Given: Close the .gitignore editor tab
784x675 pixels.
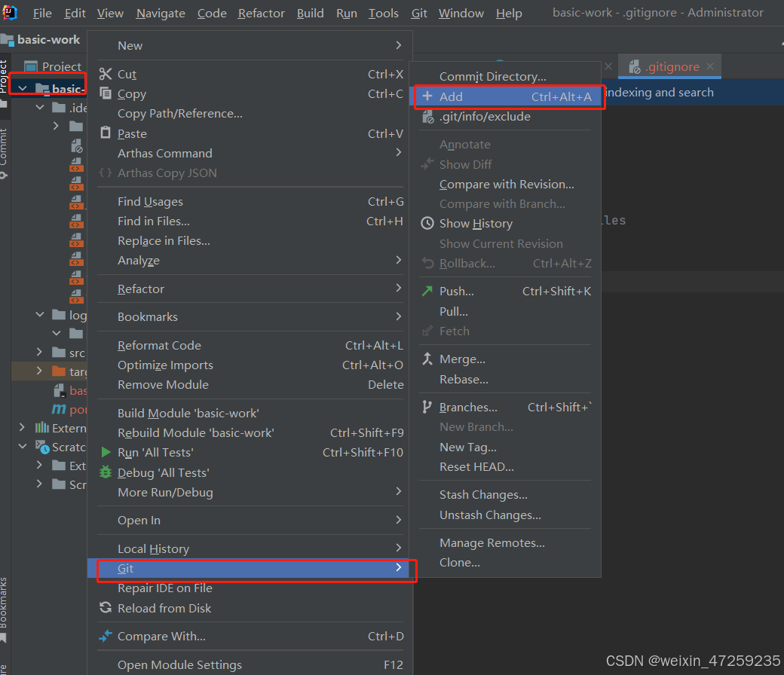Looking at the screenshot, I should point(710,66).
